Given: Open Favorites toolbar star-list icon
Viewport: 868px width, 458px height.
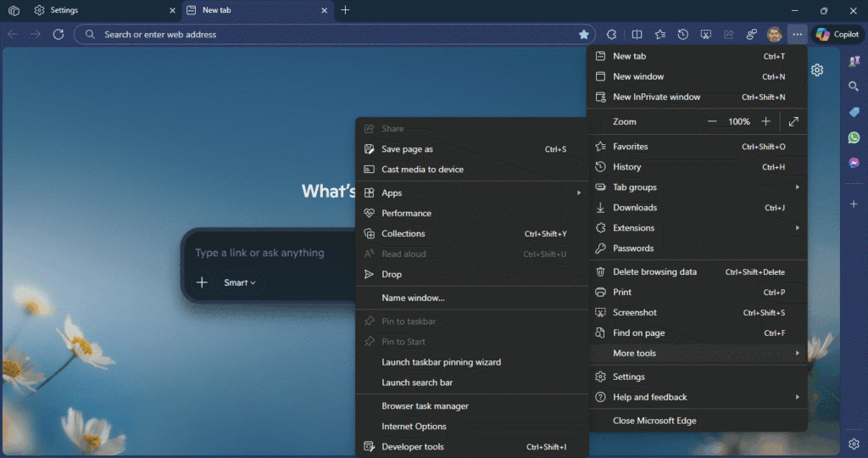Looking at the screenshot, I should (x=659, y=34).
